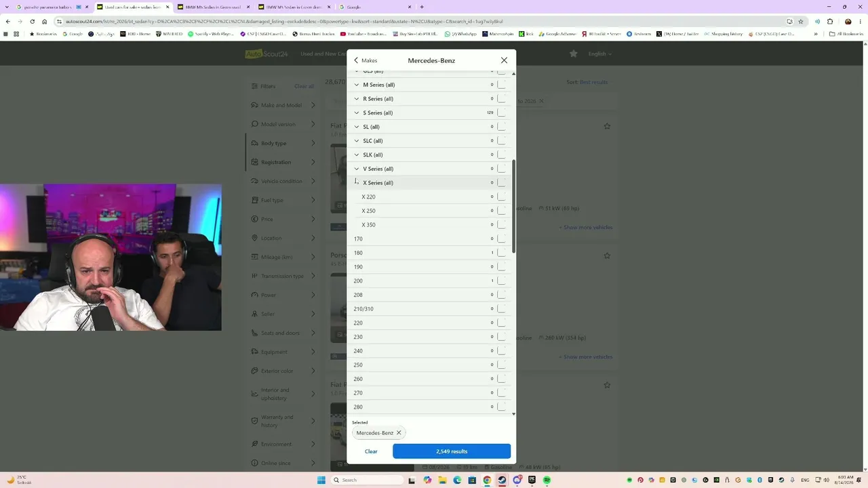Clear the model selection

tap(371, 451)
